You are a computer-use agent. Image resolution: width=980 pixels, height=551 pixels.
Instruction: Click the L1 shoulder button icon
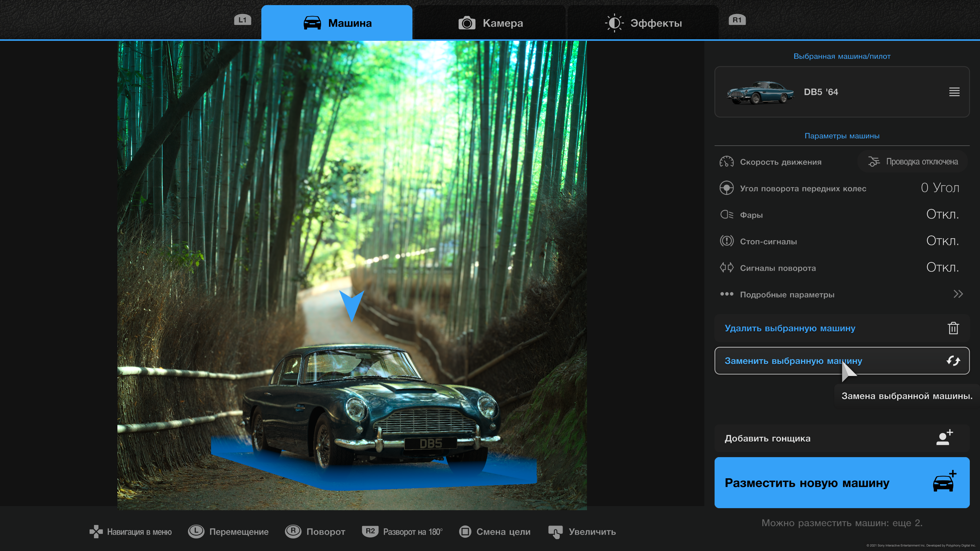point(242,20)
